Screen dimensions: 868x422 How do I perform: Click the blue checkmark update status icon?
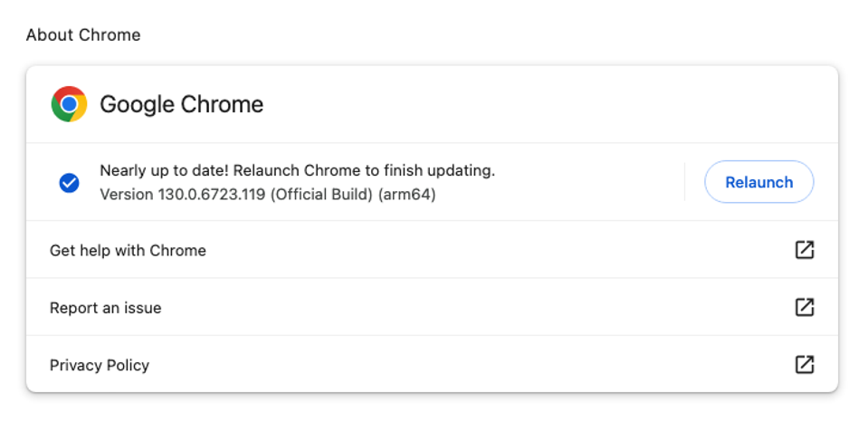point(69,183)
